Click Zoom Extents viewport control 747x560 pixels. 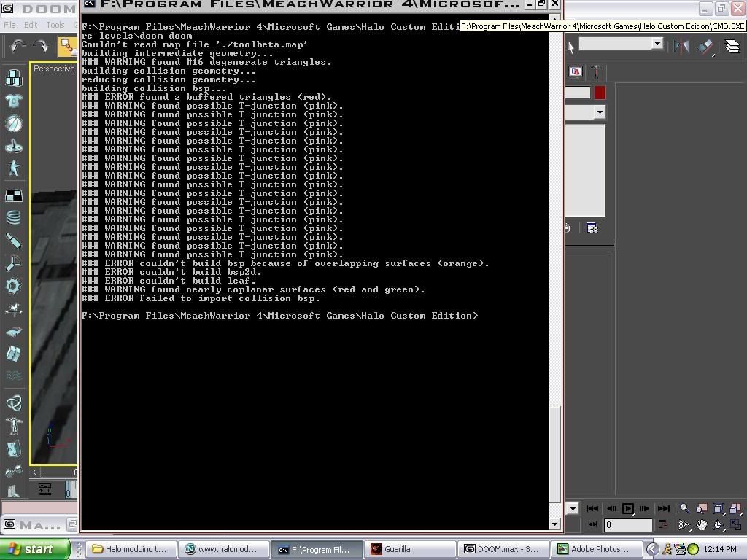(719, 508)
